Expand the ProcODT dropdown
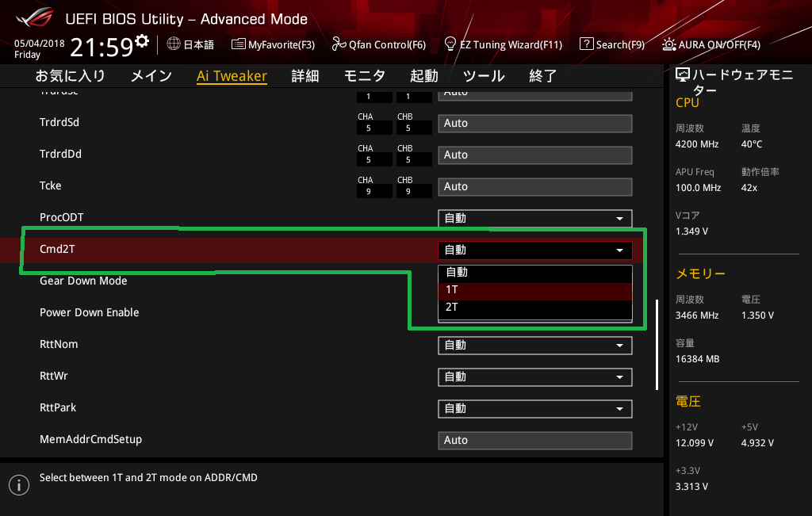 [x=535, y=219]
